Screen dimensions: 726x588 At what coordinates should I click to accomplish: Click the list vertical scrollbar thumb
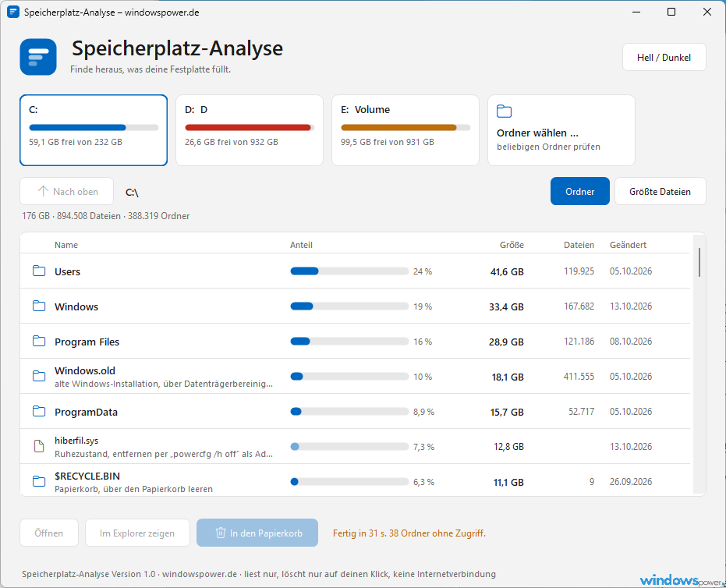[x=699, y=262]
